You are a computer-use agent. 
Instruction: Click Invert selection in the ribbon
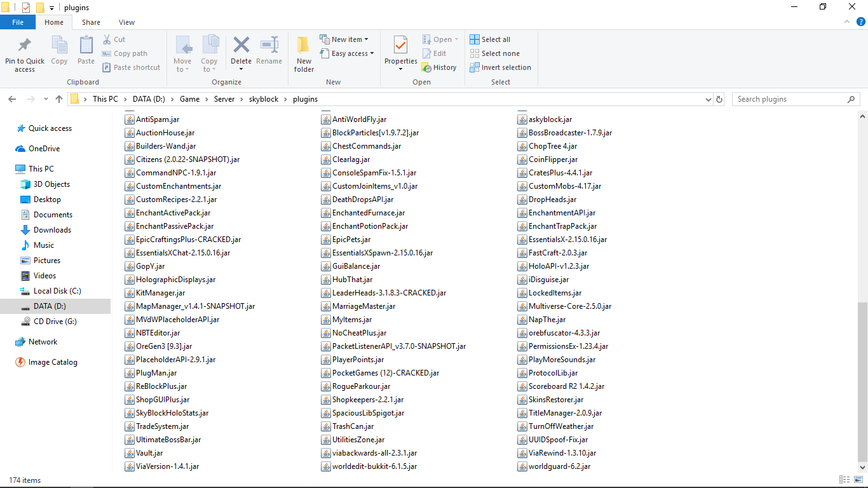pyautogui.click(x=500, y=67)
